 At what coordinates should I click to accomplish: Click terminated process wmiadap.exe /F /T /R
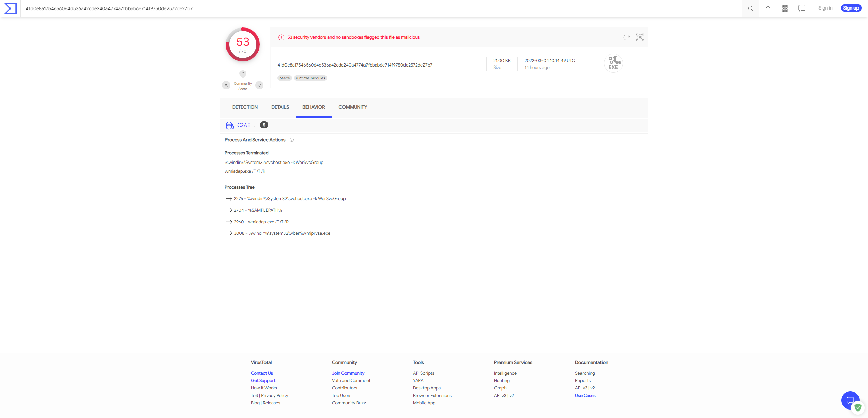(245, 171)
